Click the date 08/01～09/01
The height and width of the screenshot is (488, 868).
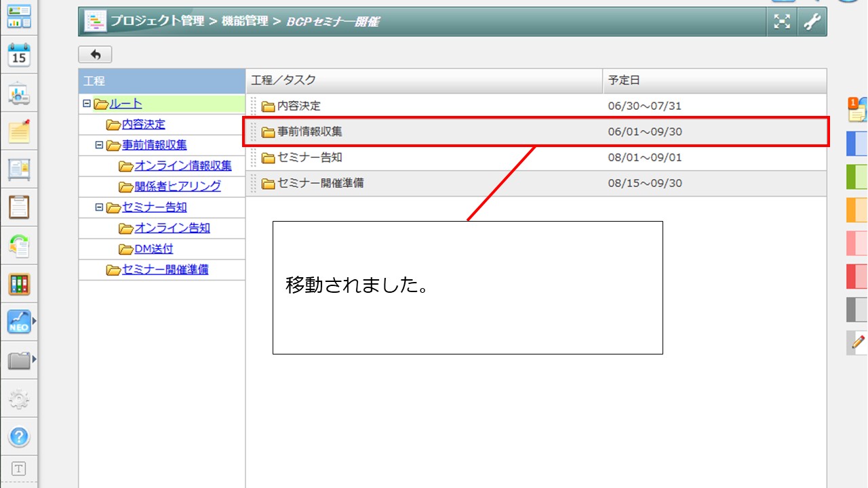[x=645, y=158]
